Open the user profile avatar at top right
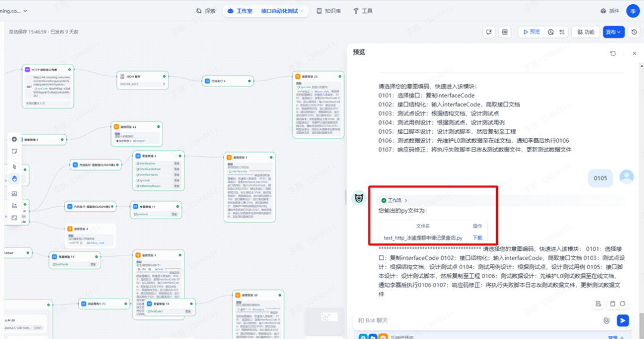 [x=633, y=11]
